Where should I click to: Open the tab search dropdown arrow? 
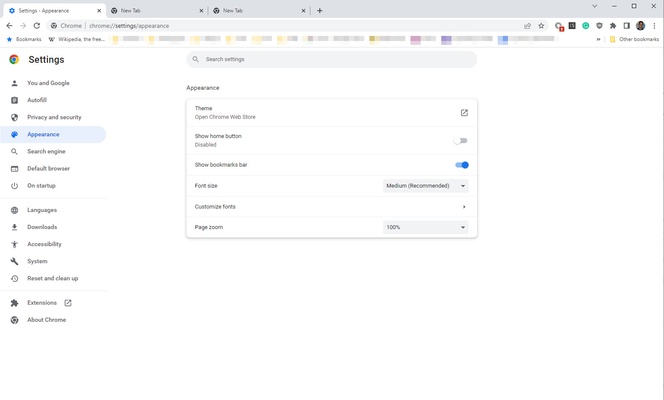tap(595, 6)
